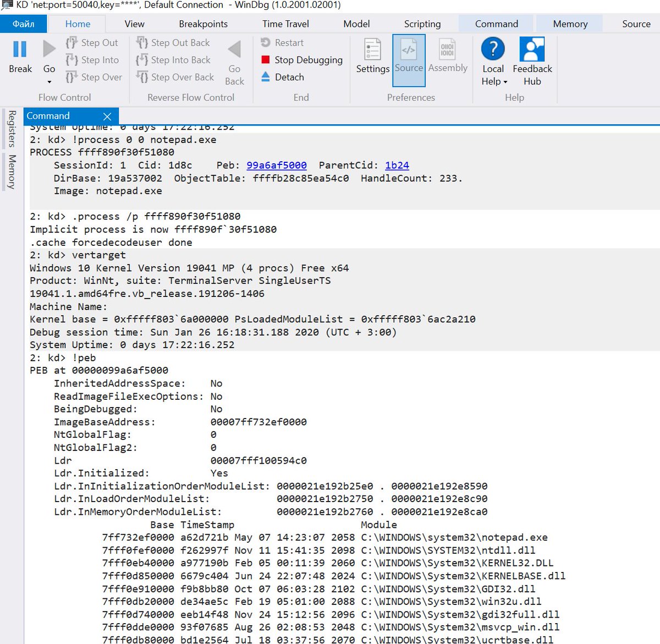Click the ntdll.dll module row
660x644 pixels.
(319, 550)
